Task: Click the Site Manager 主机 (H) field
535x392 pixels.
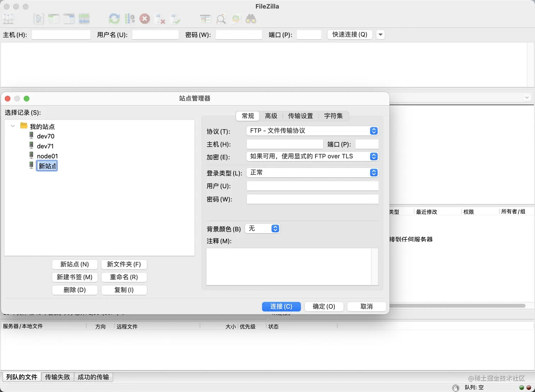Action: (x=285, y=144)
